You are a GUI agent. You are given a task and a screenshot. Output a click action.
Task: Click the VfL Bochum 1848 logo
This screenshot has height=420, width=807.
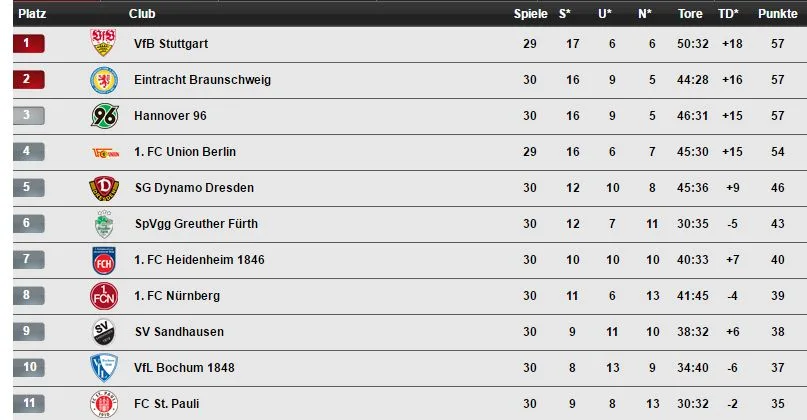click(x=104, y=368)
